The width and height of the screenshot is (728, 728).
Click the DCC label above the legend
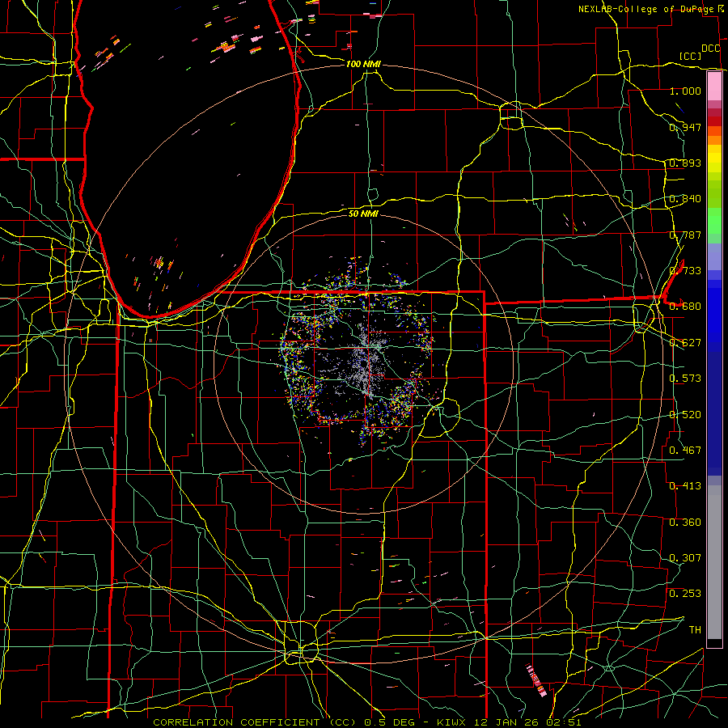[x=711, y=49]
